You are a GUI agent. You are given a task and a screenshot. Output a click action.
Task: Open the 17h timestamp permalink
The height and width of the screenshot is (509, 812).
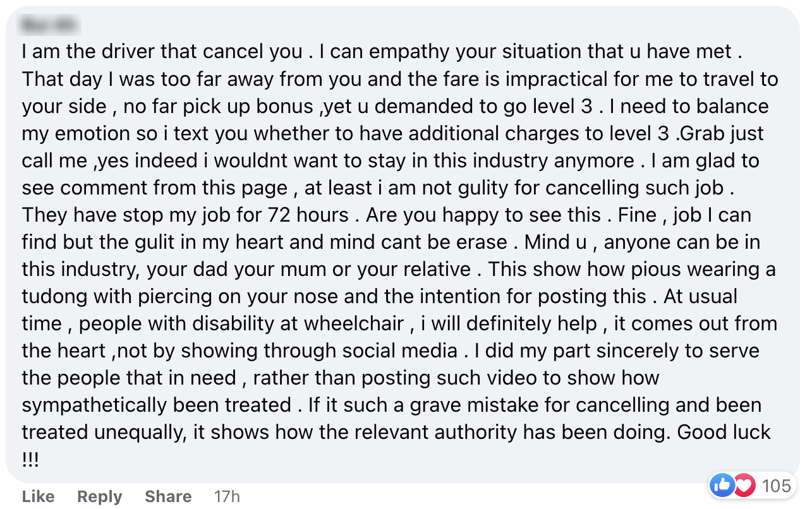pos(227,496)
